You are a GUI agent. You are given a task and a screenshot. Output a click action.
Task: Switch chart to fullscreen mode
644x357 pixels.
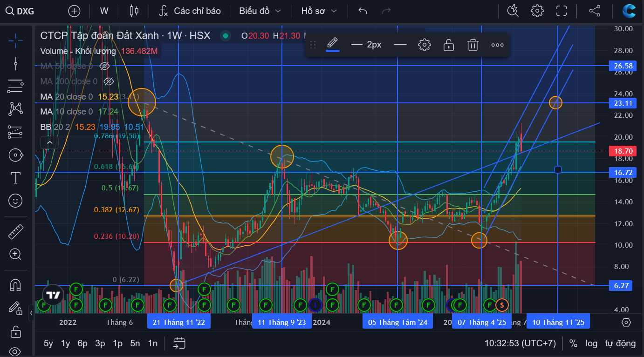(562, 11)
